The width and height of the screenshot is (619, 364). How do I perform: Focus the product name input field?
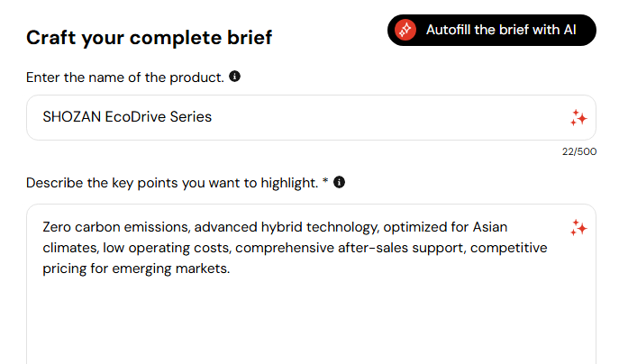(311, 117)
